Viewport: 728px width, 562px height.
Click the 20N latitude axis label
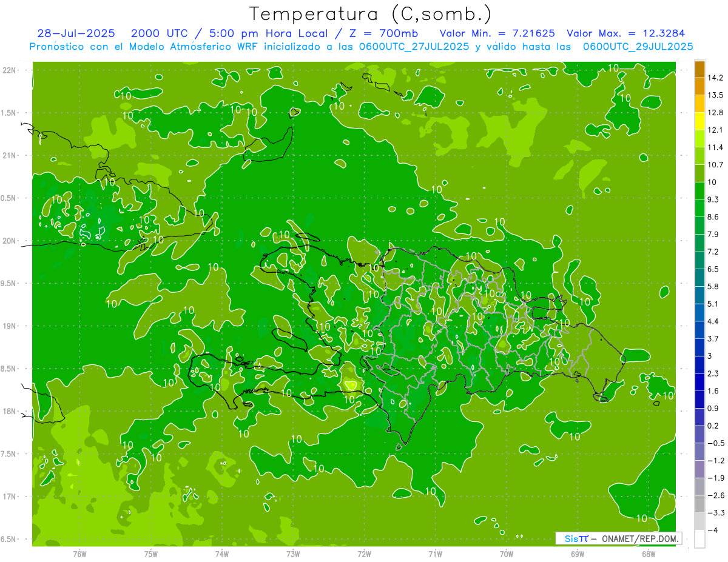pyautogui.click(x=10, y=241)
